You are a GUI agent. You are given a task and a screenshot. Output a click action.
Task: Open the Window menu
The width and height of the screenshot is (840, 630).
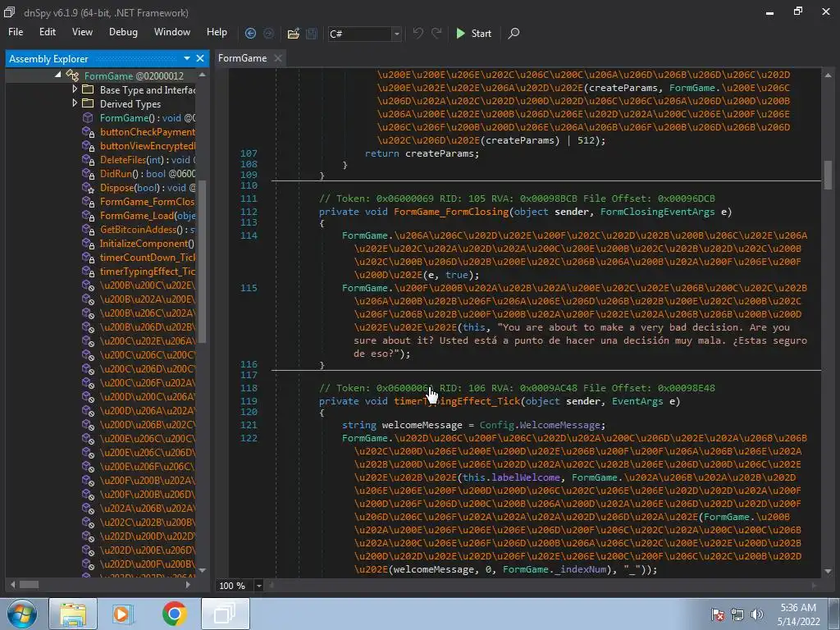point(172,32)
